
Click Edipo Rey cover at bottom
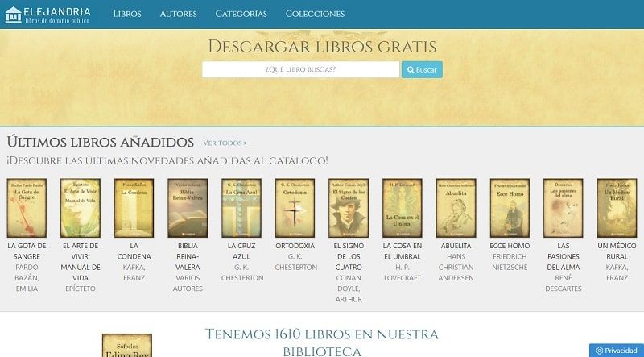(x=127, y=346)
